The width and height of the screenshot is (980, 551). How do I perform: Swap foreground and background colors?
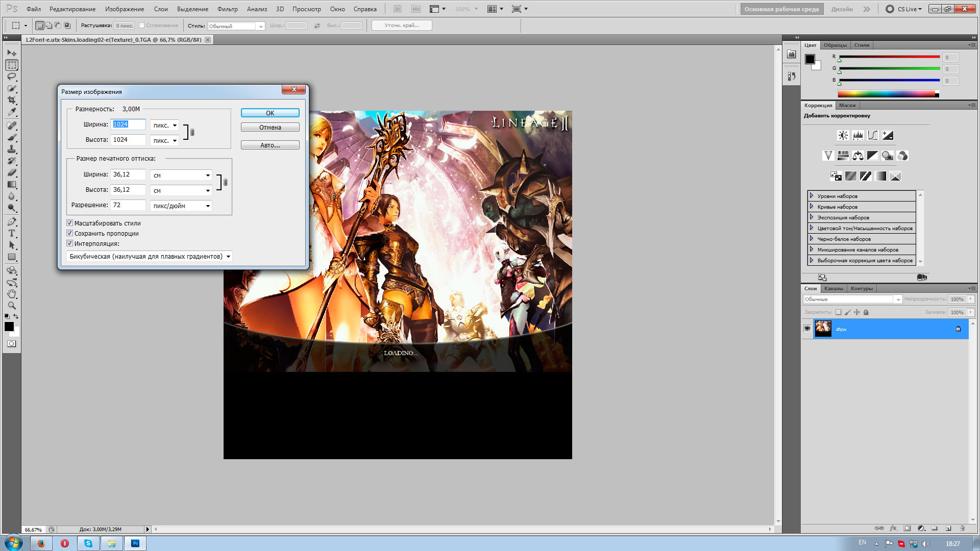point(16,316)
